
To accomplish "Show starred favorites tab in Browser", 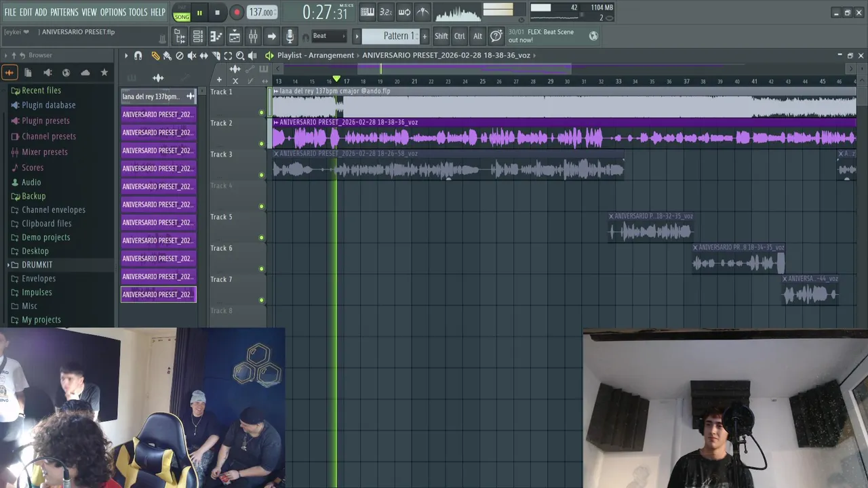I will (x=104, y=73).
